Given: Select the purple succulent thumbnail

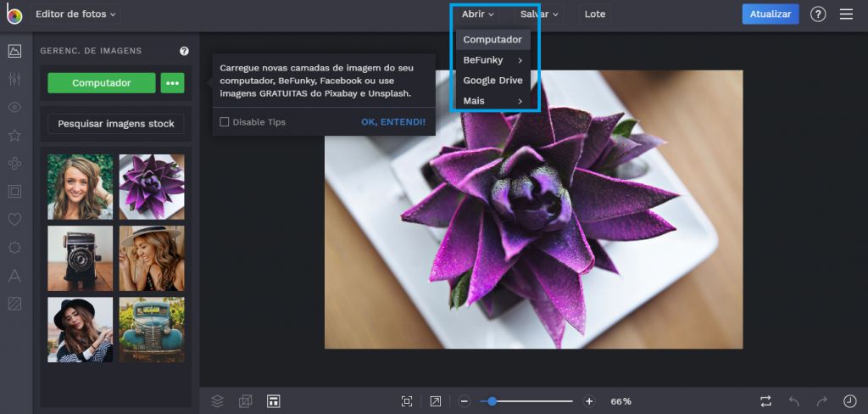Looking at the screenshot, I should pos(152,187).
